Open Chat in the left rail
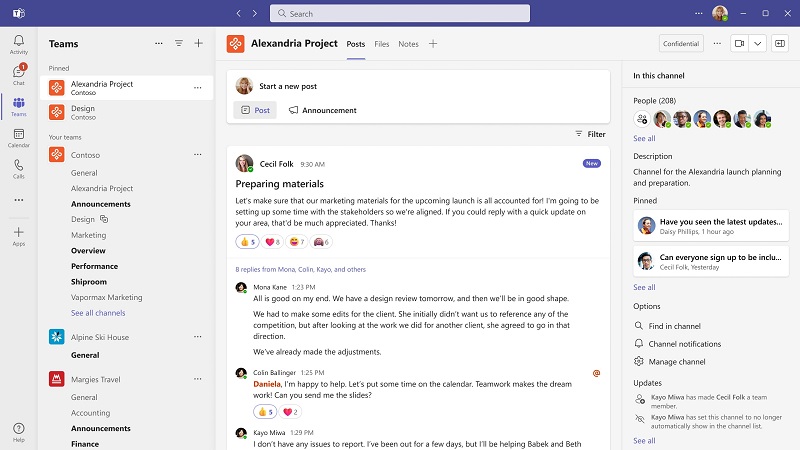Screen dimensions: 800x450 click(x=19, y=74)
